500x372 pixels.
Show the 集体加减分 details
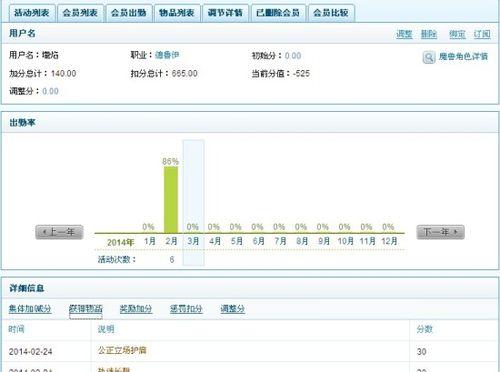pos(30,309)
